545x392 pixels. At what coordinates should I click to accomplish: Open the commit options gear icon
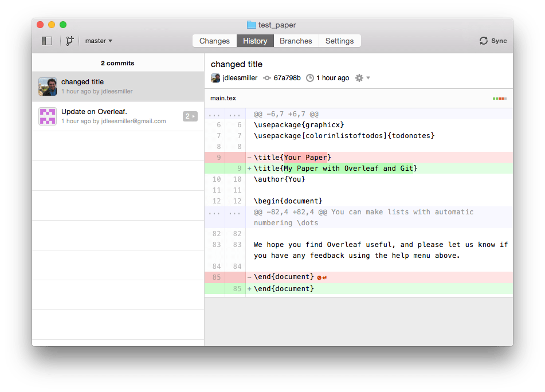(360, 77)
